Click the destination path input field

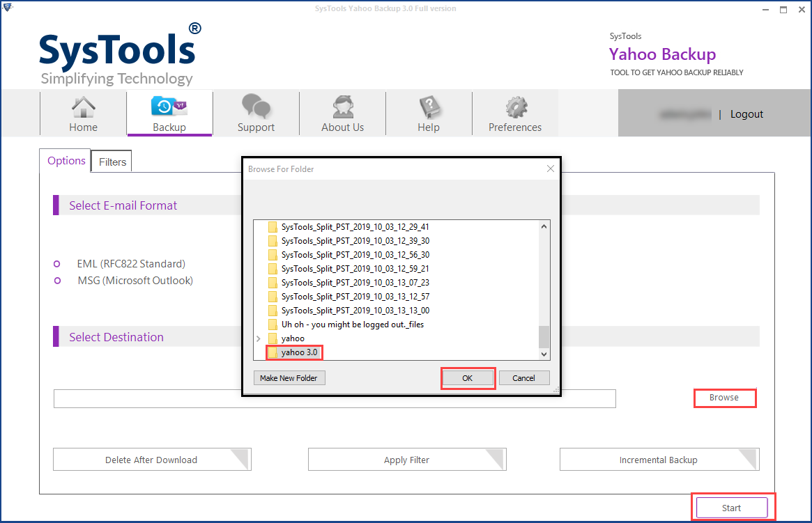pos(335,398)
